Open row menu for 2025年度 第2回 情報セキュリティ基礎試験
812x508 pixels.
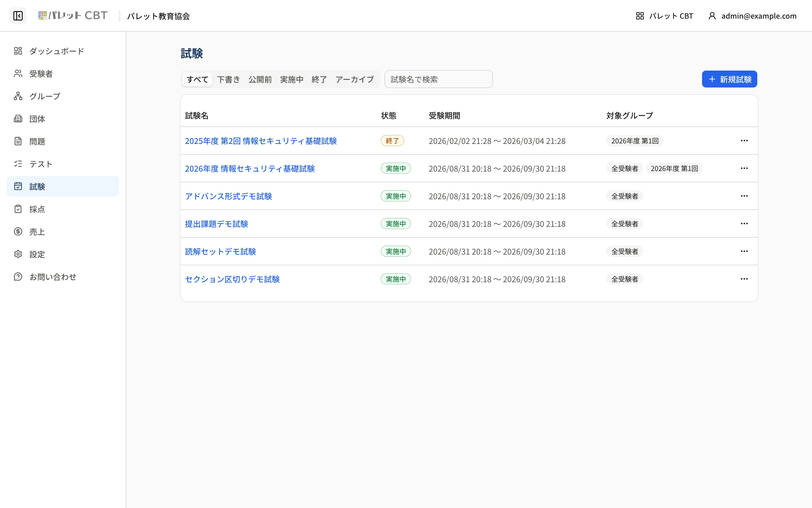pyautogui.click(x=744, y=141)
